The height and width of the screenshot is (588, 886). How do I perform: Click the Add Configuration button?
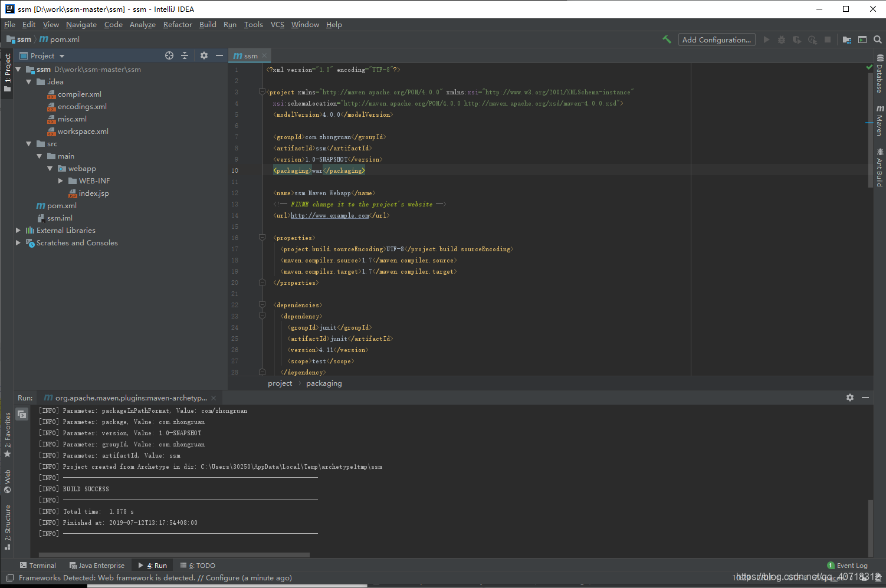[x=717, y=40]
